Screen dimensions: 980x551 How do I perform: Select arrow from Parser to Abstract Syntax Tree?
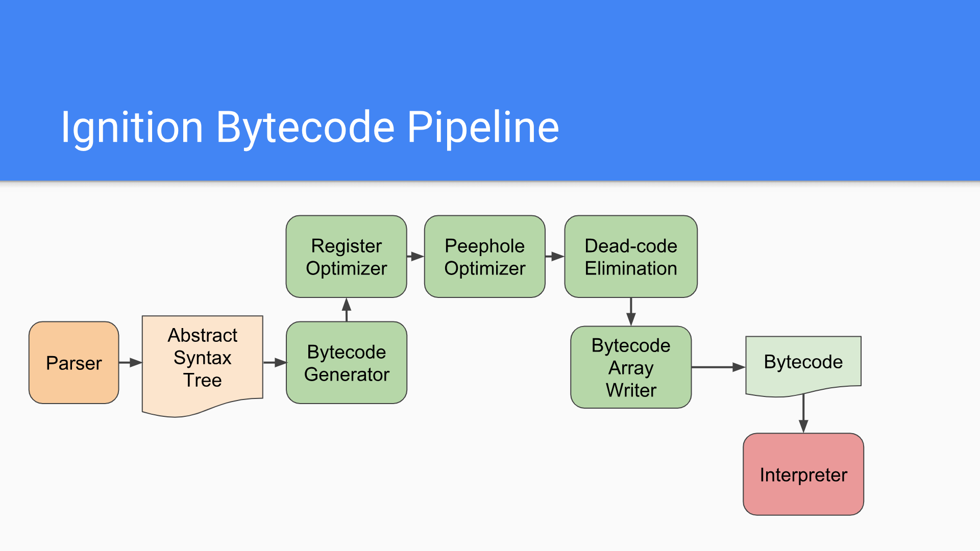coord(131,363)
